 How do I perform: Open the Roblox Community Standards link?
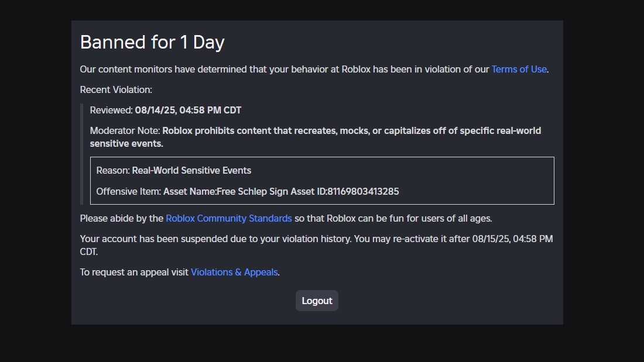coord(229,218)
